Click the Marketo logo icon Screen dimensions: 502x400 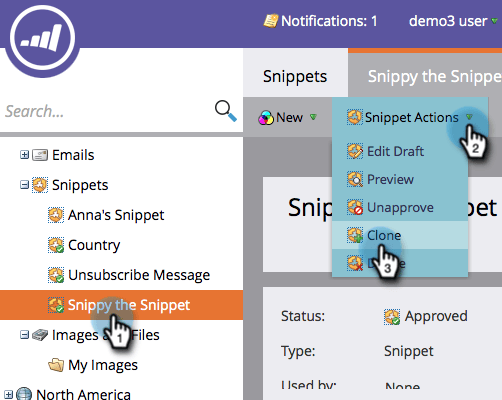[42, 37]
